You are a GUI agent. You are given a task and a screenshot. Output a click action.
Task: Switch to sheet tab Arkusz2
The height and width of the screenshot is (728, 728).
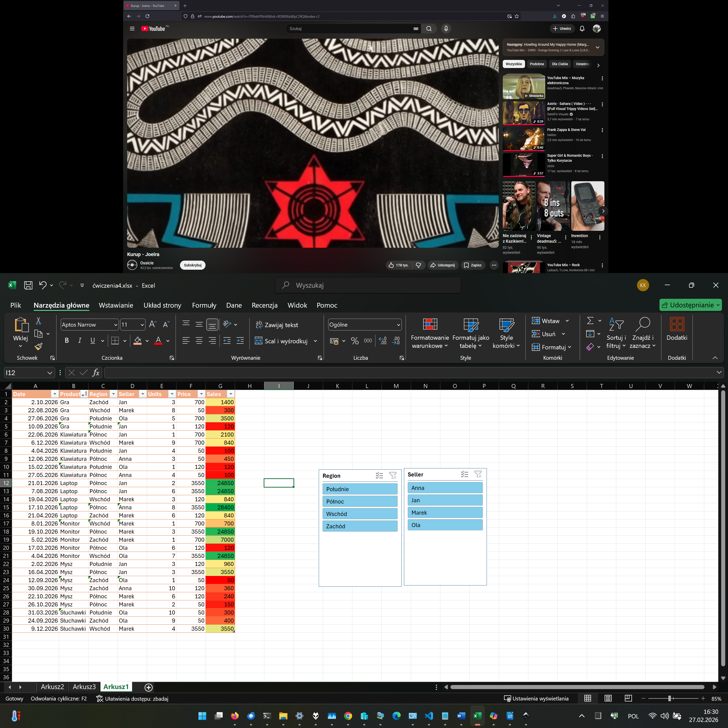52,687
